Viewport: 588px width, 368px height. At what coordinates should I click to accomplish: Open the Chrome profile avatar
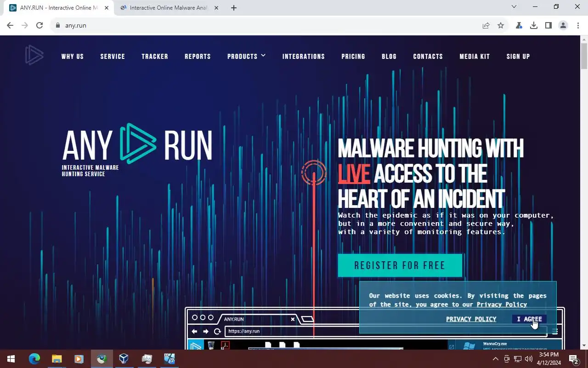(x=563, y=25)
